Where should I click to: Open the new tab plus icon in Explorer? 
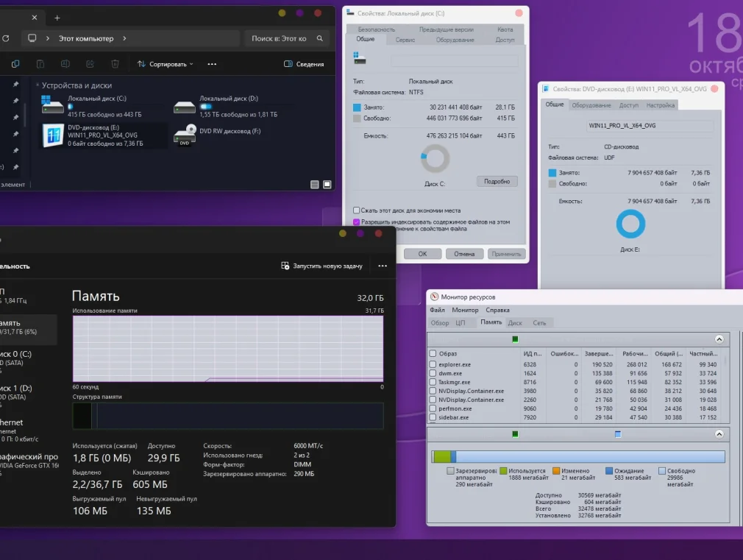[x=57, y=18]
